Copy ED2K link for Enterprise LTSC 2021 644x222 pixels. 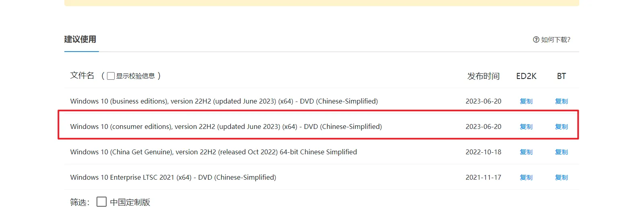click(x=526, y=177)
